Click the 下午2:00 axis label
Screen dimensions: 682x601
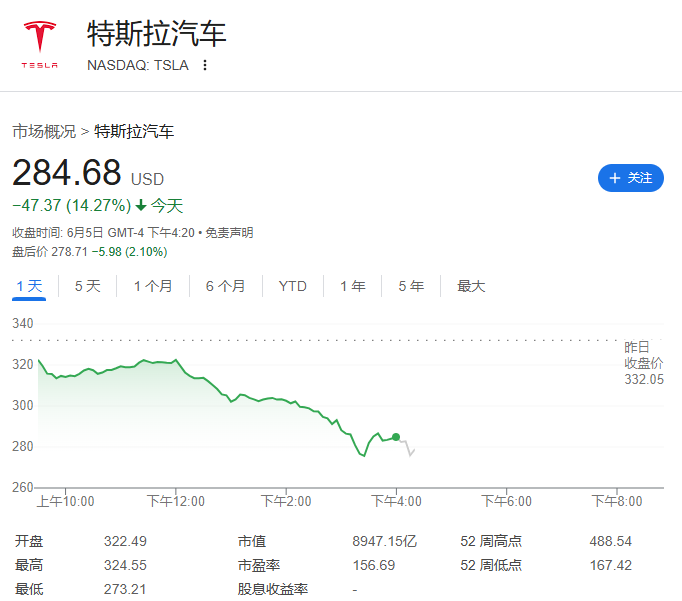[286, 501]
